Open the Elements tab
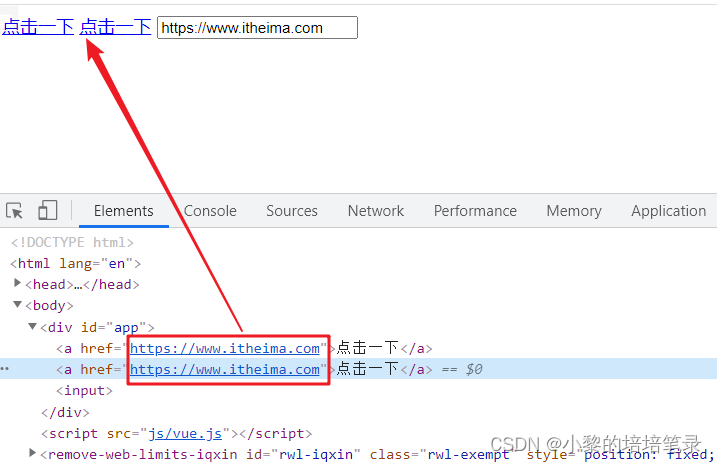Screen dimensions: 717x463 tap(123, 211)
